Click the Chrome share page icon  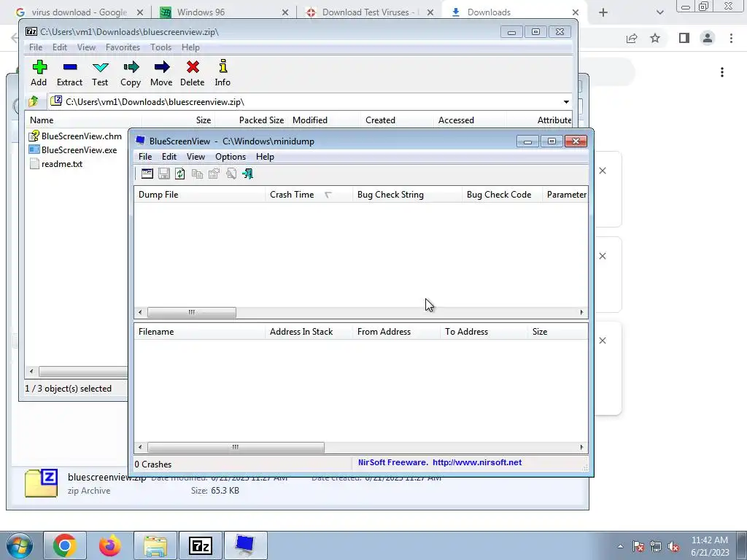(632, 39)
